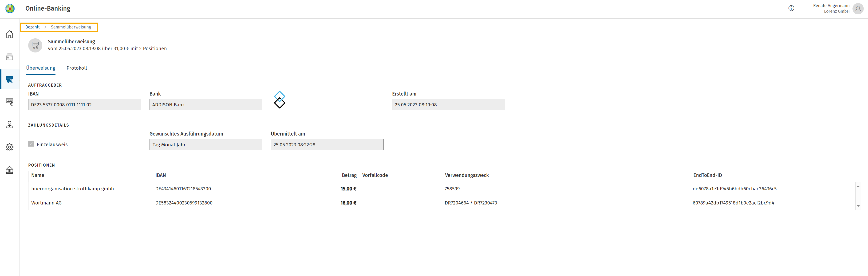Click the help question mark icon
Image resolution: width=868 pixels, height=276 pixels.
pyautogui.click(x=791, y=8)
